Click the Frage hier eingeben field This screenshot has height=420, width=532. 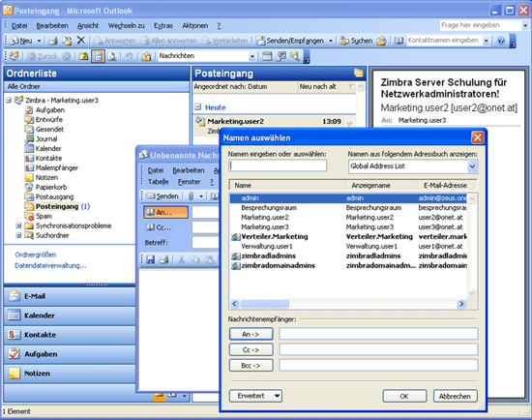pos(481,25)
